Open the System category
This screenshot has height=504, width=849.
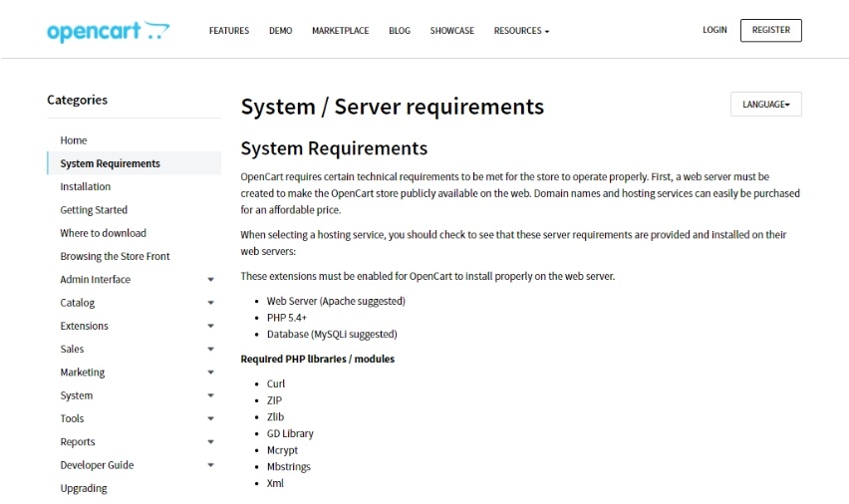tap(77, 395)
